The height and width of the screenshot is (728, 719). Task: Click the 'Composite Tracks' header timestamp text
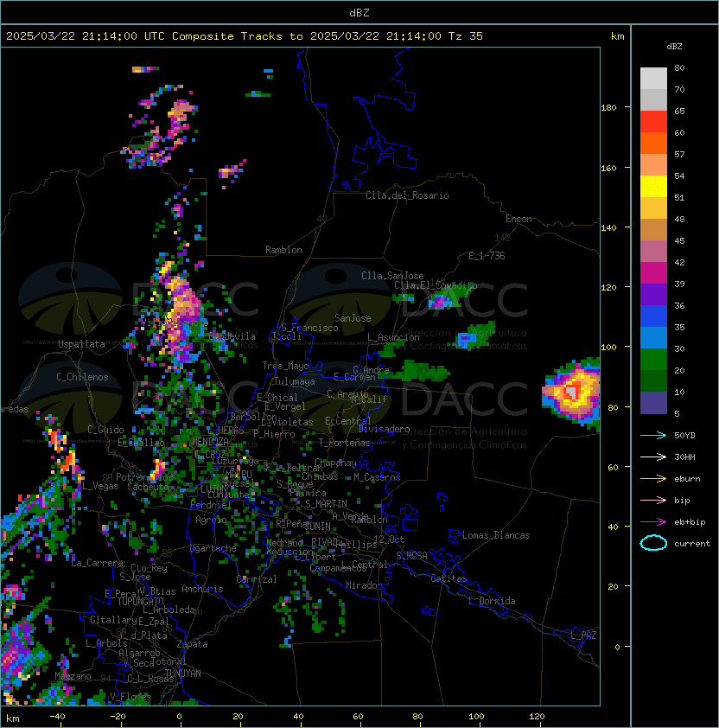[245, 36]
